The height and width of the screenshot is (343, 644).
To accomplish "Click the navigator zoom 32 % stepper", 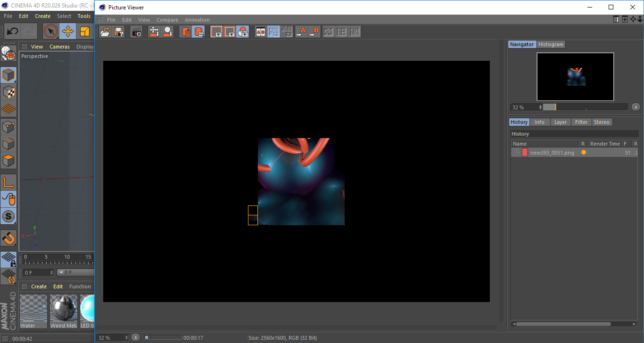I will click(x=540, y=107).
